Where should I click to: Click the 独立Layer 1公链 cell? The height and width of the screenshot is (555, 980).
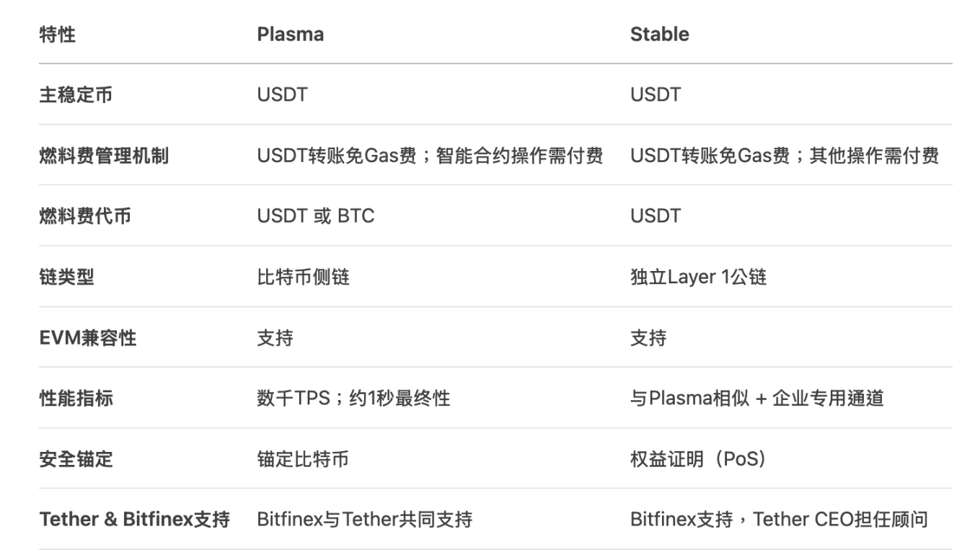point(698,277)
